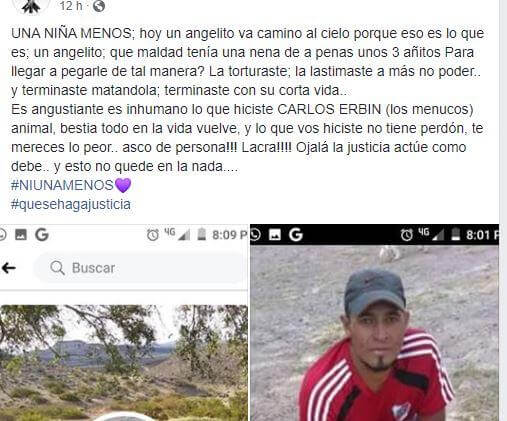Open the #quesehagajusticia hashtag link
Viewport: 507px width, 421px height.
[71, 204]
